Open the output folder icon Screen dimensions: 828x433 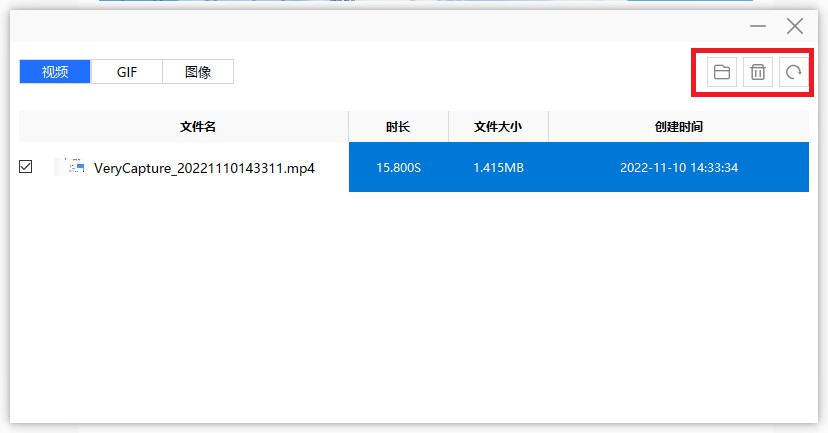(x=720, y=72)
